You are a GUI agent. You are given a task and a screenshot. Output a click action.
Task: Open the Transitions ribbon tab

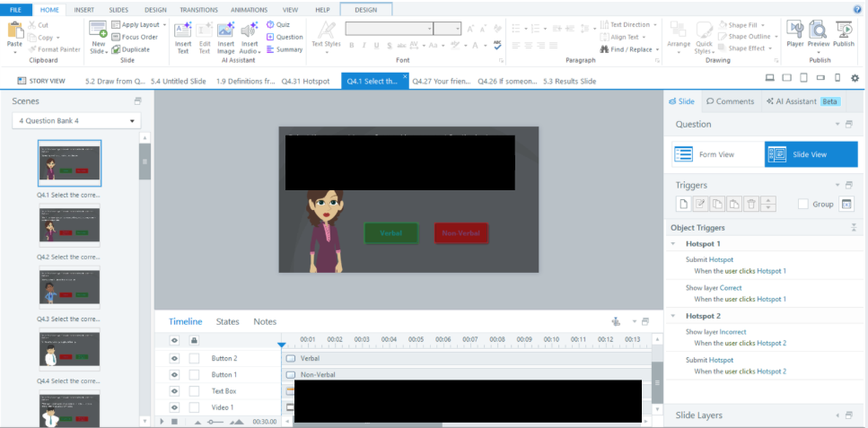click(197, 9)
